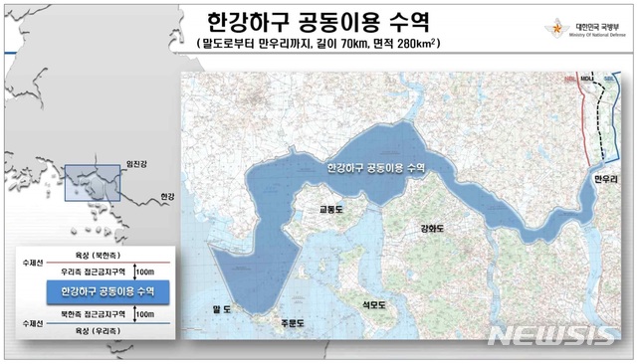
Task: Click the '교동도' island label
Action: pos(331,210)
